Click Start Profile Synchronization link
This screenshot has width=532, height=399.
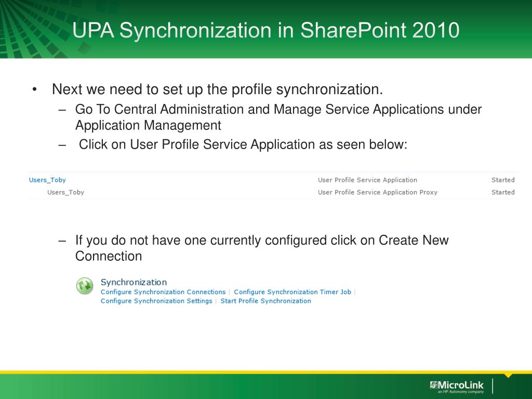[265, 301]
